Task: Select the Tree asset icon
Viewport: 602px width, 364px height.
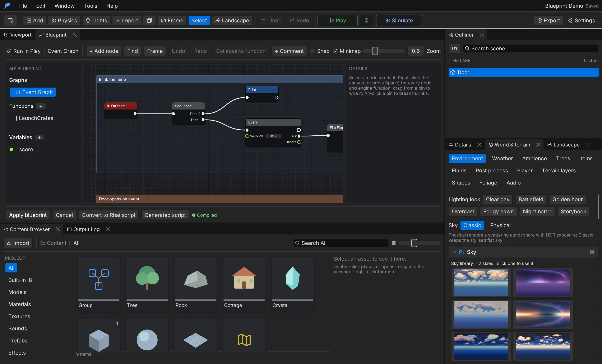Action: tap(147, 278)
